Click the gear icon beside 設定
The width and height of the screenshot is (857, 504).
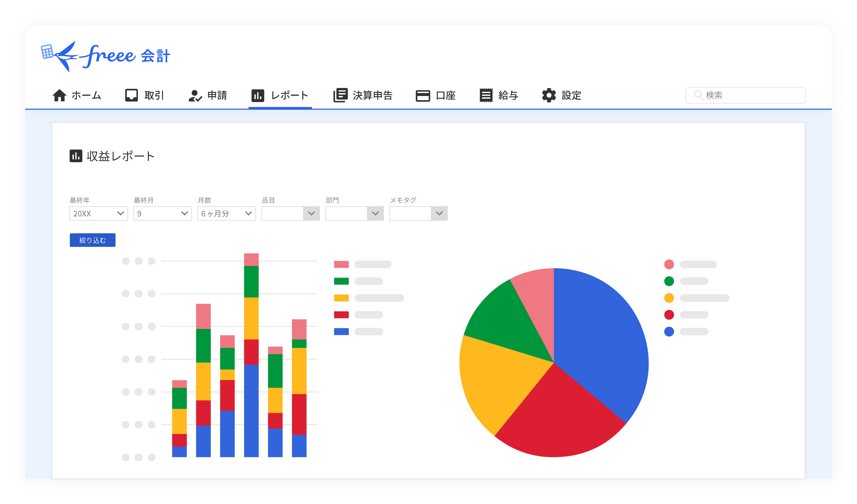(x=549, y=95)
